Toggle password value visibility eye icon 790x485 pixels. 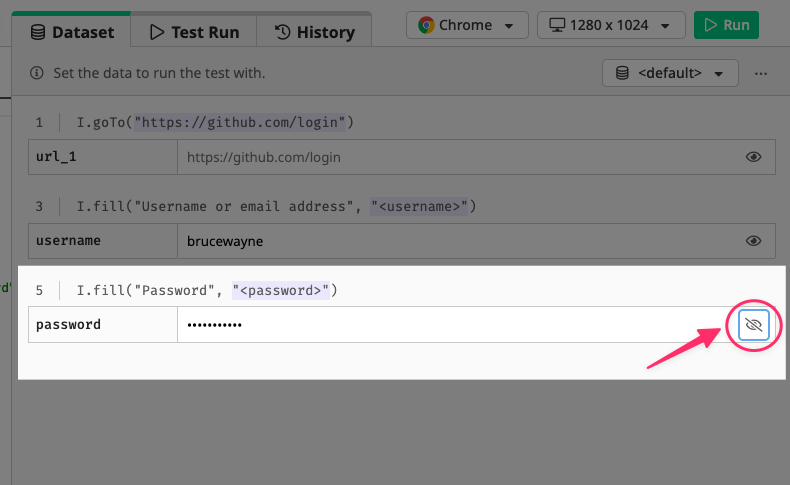[x=753, y=325]
